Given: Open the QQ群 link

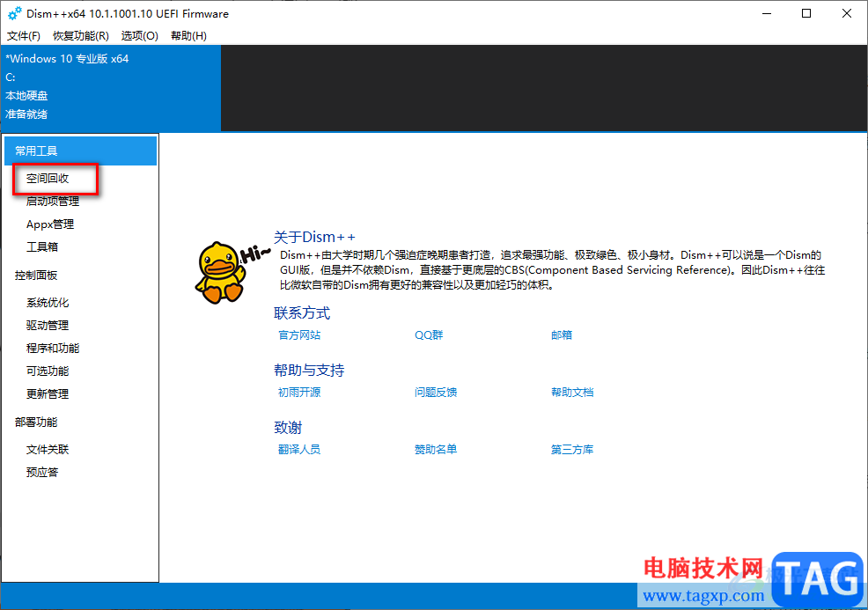Looking at the screenshot, I should click(x=429, y=334).
